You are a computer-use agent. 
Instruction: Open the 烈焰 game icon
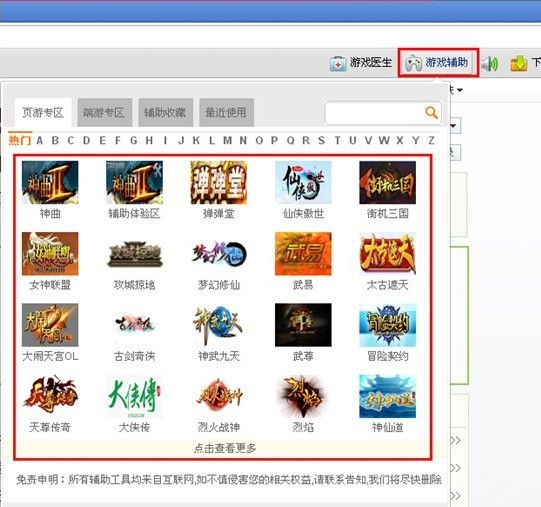[303, 396]
